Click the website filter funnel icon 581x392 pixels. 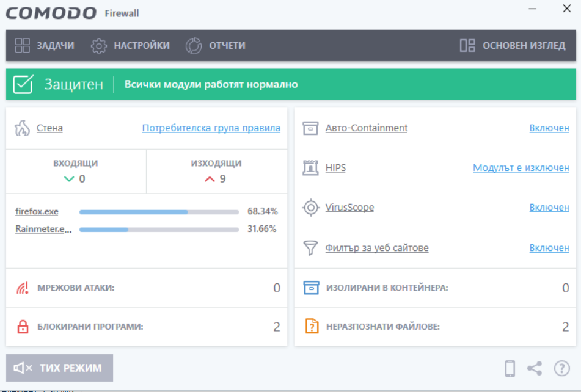click(x=310, y=248)
